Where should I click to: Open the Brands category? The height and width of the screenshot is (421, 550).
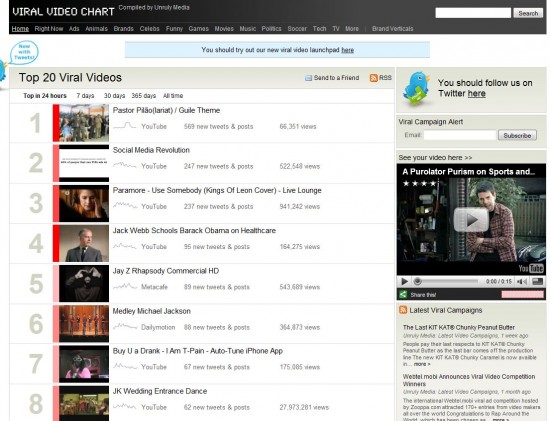click(x=123, y=29)
